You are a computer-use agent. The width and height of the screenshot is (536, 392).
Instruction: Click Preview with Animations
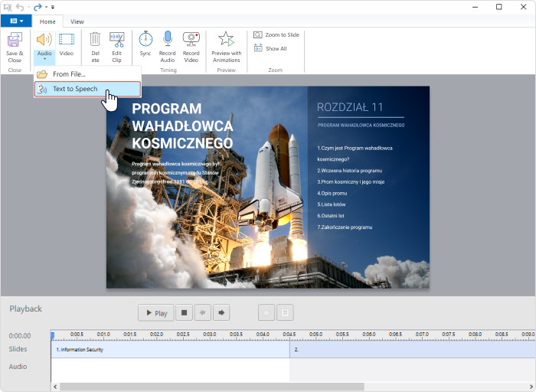227,47
